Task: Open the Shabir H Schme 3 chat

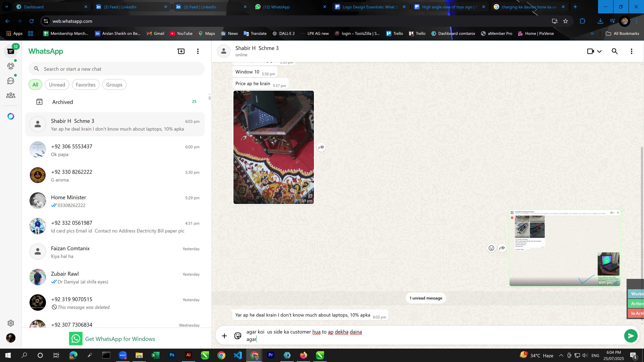Action: [x=115, y=124]
